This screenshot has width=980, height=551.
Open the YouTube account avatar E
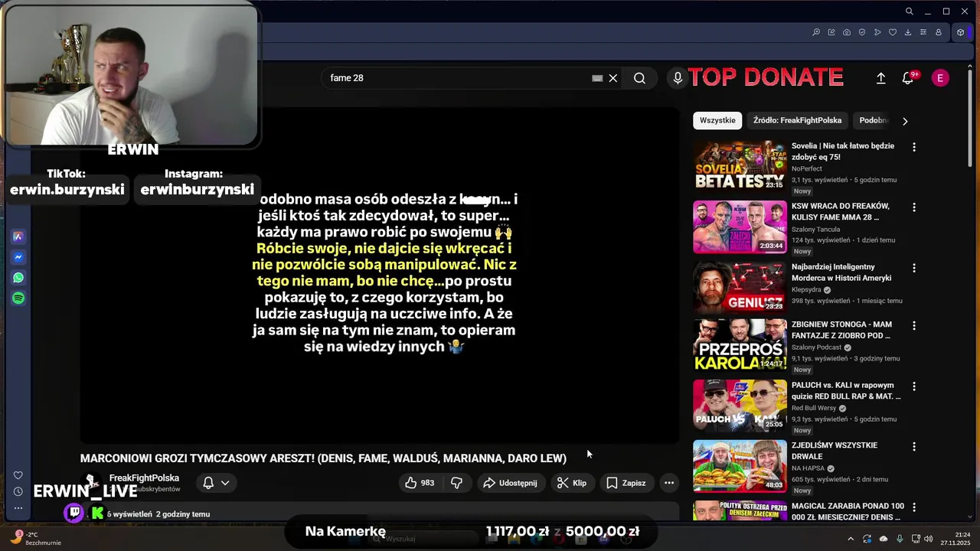[940, 78]
